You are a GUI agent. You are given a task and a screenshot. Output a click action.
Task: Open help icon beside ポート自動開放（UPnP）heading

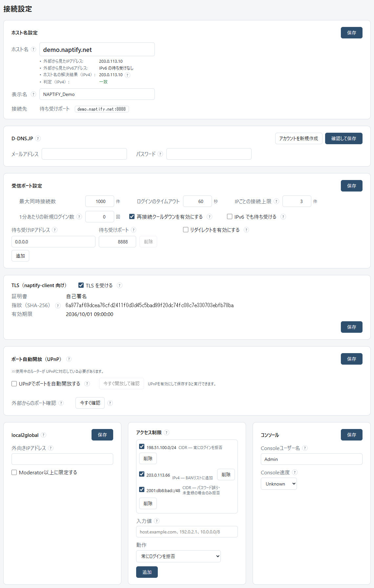coord(69,359)
